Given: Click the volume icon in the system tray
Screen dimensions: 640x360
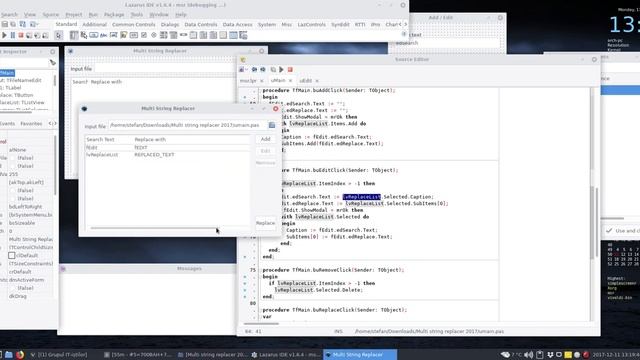Looking at the screenshot, I should click(x=529, y=355).
